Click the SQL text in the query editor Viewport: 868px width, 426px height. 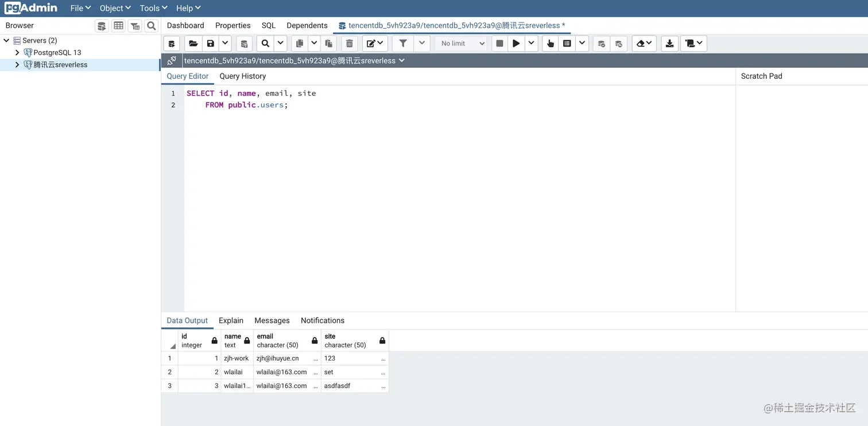click(x=251, y=99)
